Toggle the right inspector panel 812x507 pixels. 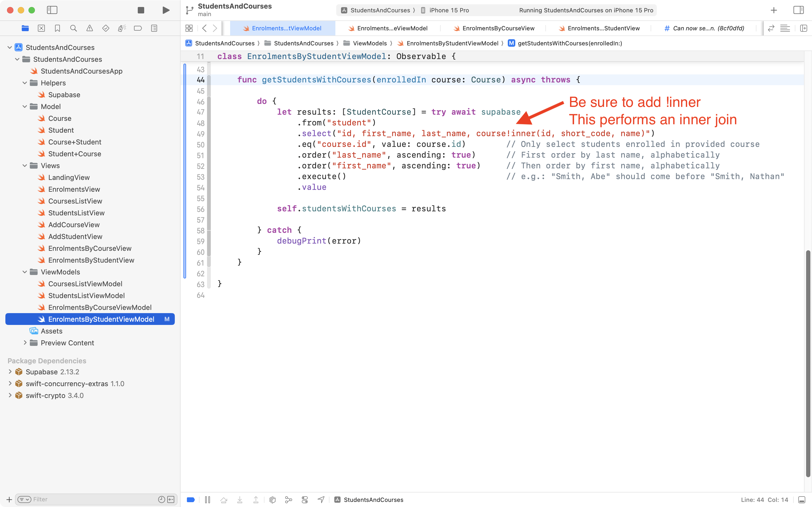click(798, 10)
